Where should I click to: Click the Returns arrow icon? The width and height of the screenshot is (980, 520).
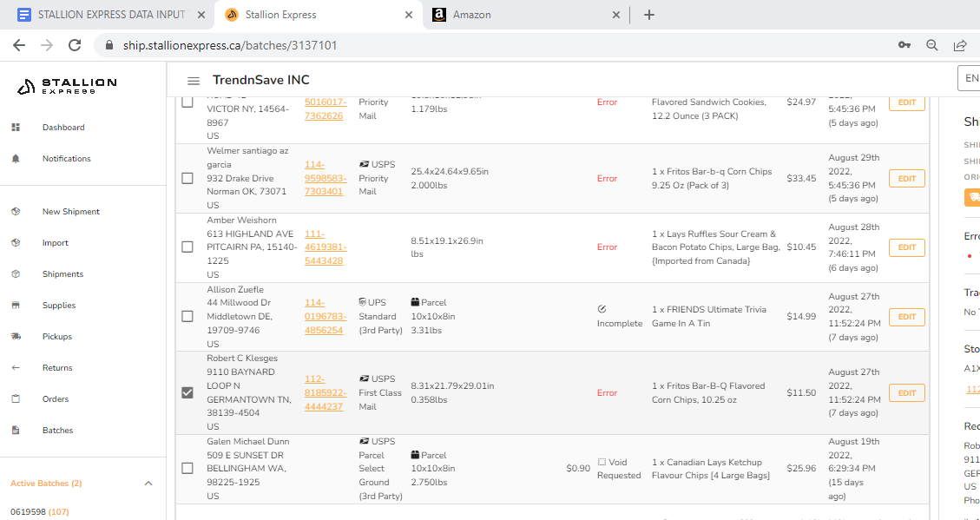pos(16,368)
